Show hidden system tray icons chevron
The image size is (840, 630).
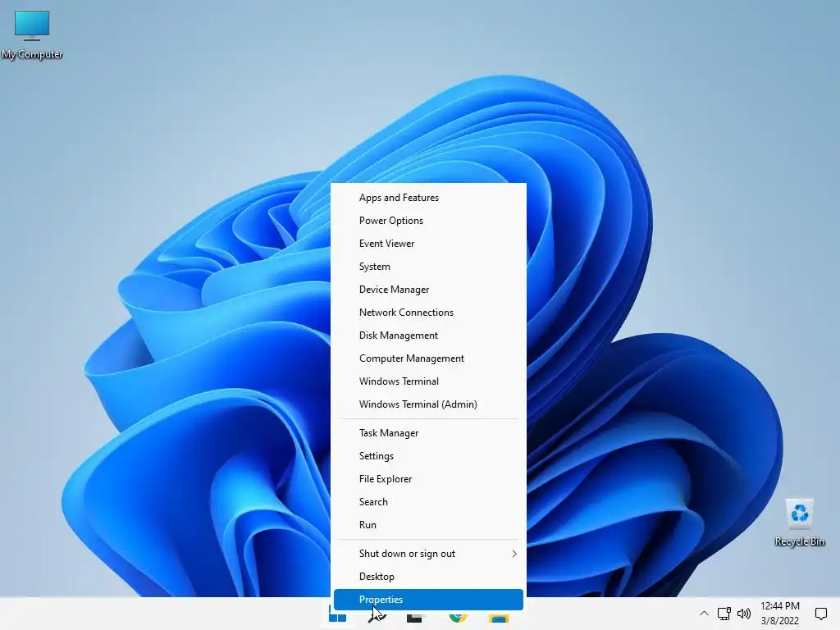click(x=704, y=614)
